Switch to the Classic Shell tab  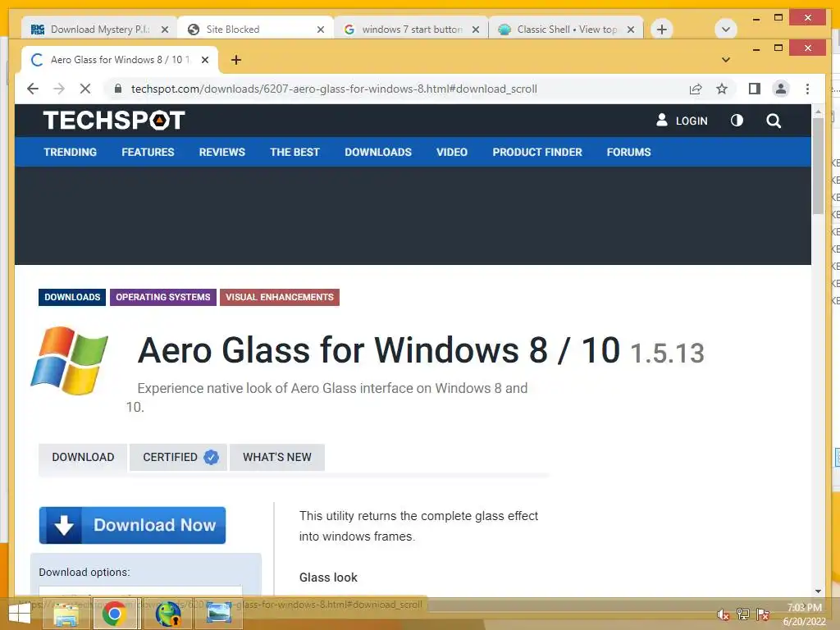[x=566, y=30]
